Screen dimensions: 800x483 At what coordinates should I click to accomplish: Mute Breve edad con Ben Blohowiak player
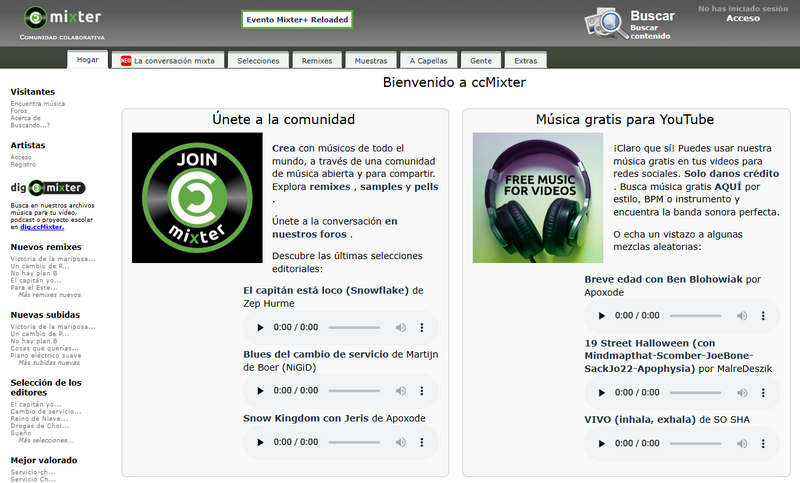[x=742, y=316]
